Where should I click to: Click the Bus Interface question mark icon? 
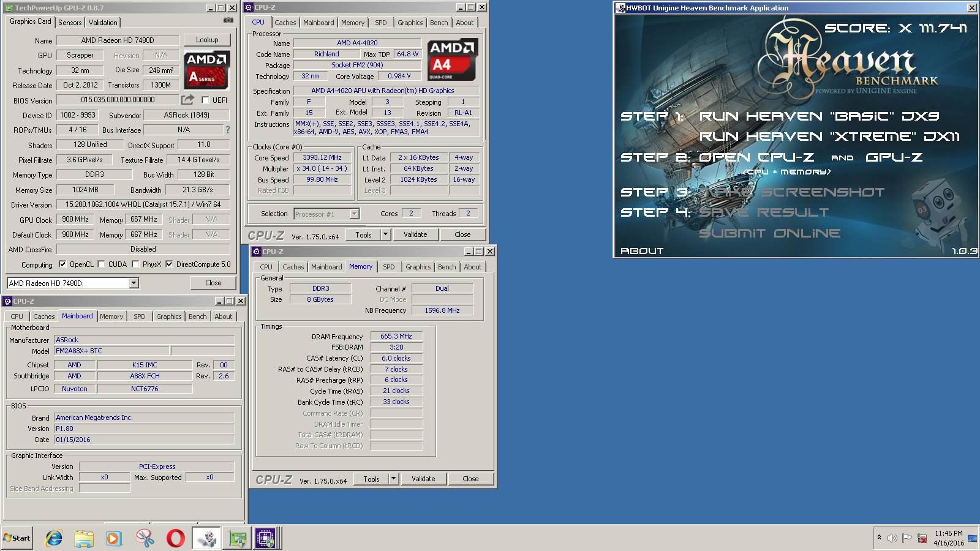228,130
